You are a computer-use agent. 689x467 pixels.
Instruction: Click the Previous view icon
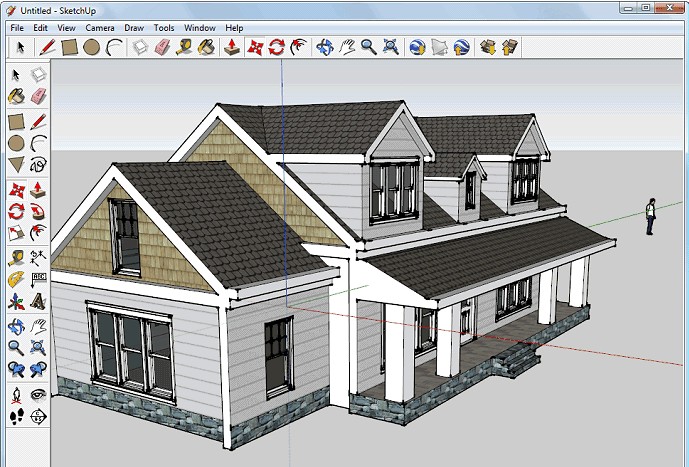[16, 369]
